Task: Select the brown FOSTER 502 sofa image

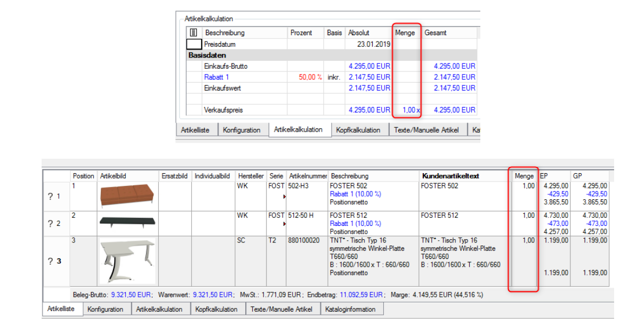Action: click(127, 196)
